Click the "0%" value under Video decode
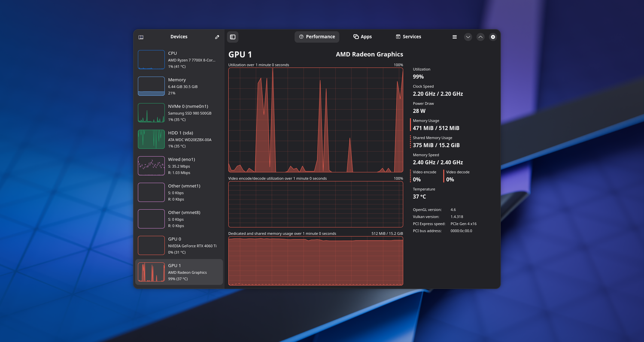This screenshot has height=342, width=644. pyautogui.click(x=450, y=180)
